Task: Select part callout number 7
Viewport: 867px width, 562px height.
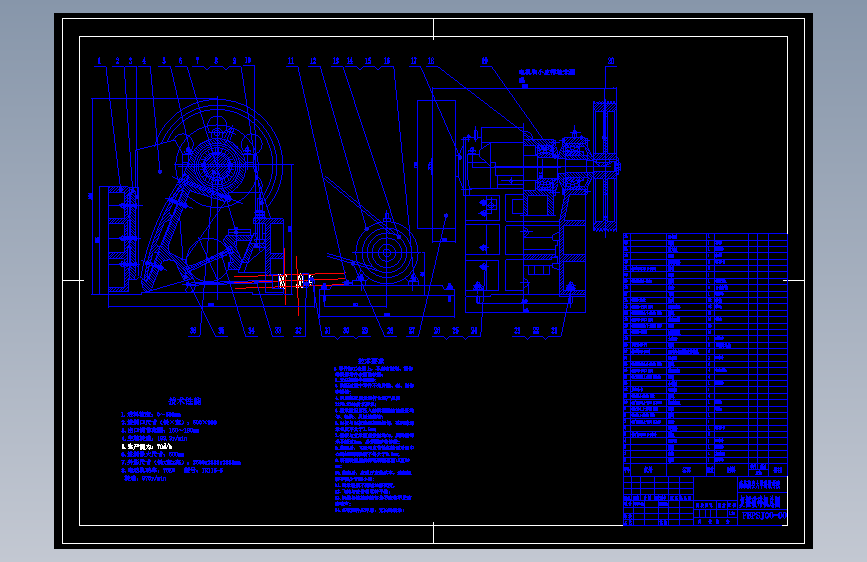Action: point(197,61)
